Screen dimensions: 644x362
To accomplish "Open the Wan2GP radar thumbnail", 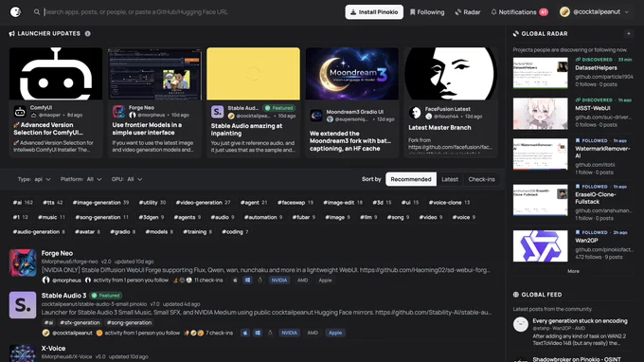I will [x=540, y=245].
